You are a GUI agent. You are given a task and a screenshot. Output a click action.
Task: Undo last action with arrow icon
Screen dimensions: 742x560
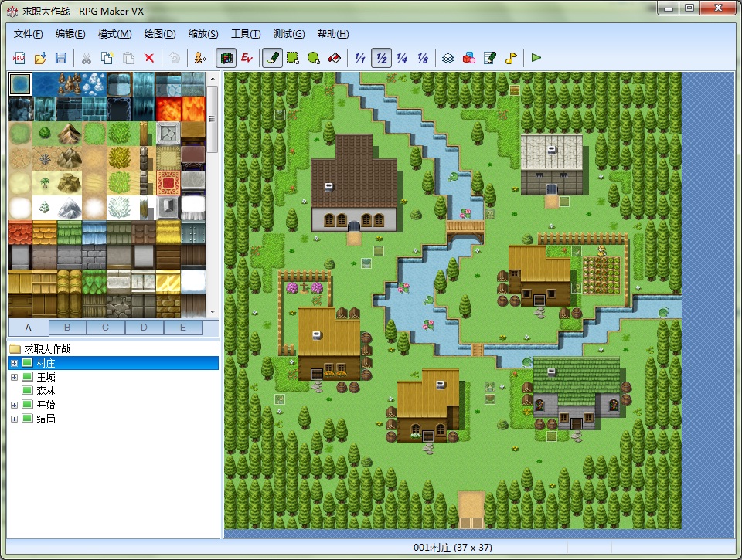click(x=174, y=58)
